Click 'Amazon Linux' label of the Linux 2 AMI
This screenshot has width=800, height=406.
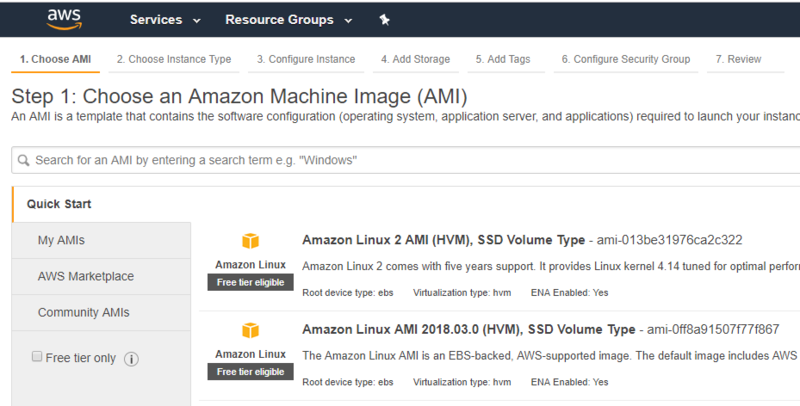(251, 265)
